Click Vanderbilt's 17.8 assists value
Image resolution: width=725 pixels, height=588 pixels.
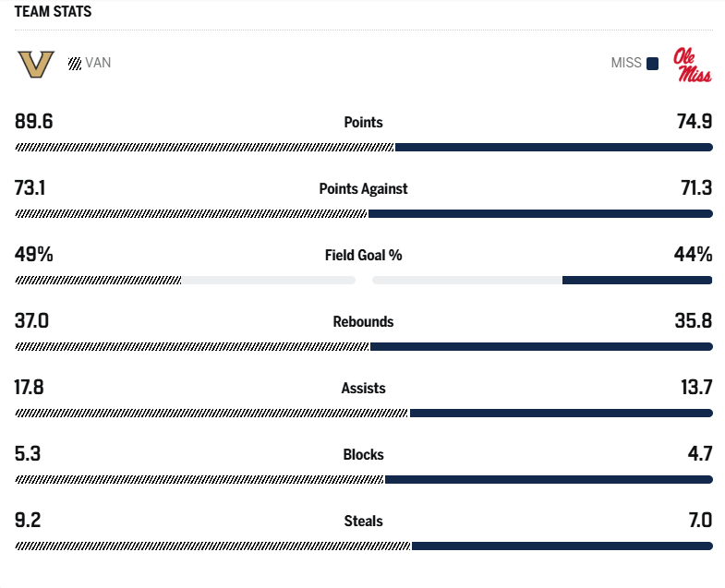point(30,387)
